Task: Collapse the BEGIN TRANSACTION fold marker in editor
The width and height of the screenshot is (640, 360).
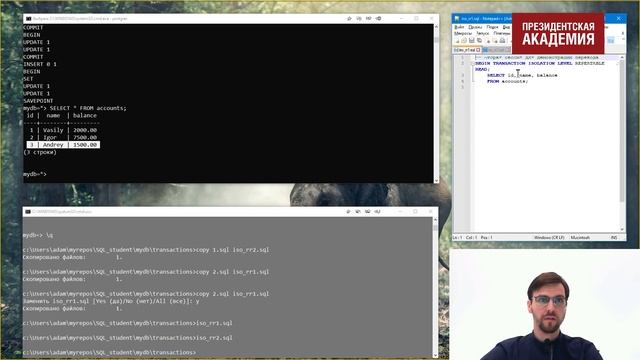Action: pyautogui.click(x=473, y=64)
